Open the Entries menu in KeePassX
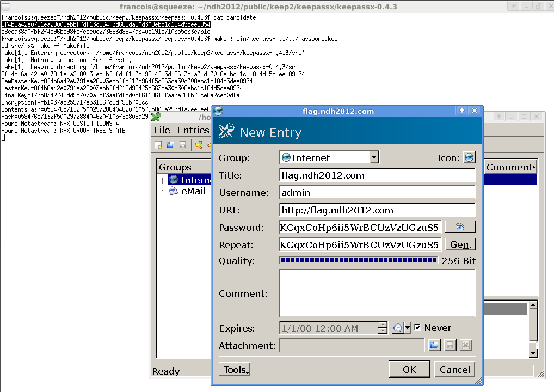The image size is (554, 392). tap(193, 131)
